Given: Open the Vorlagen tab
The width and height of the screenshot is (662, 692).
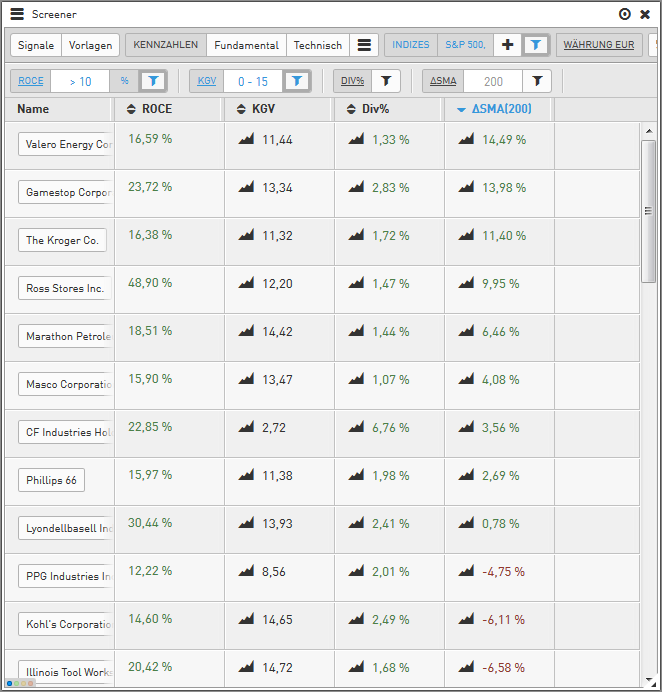Looking at the screenshot, I should click(x=90, y=45).
